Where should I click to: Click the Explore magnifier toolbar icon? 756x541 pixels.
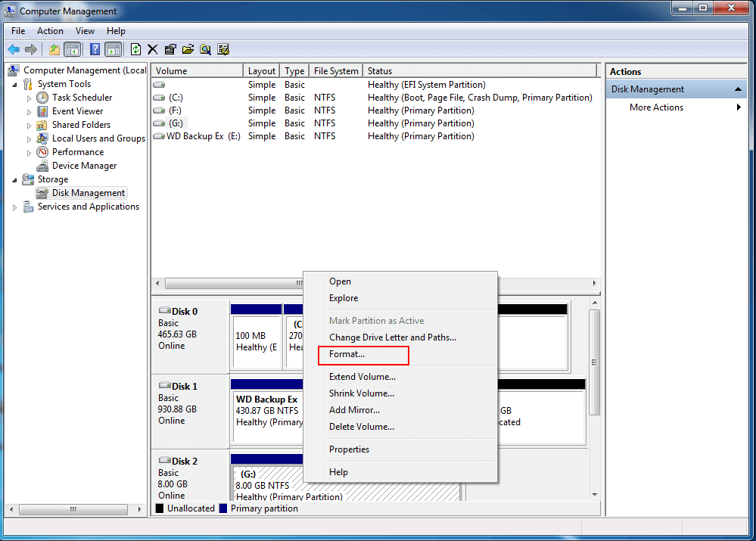[205, 49]
